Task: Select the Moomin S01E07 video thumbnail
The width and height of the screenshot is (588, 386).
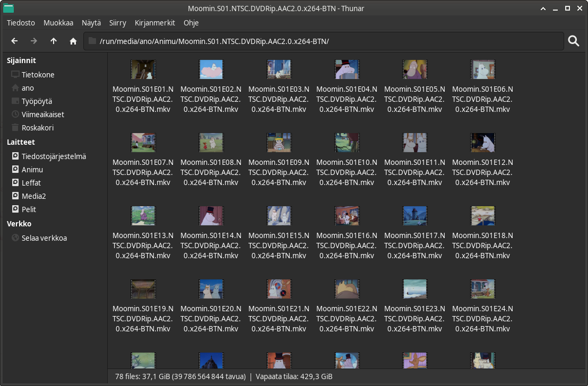Action: (x=143, y=143)
